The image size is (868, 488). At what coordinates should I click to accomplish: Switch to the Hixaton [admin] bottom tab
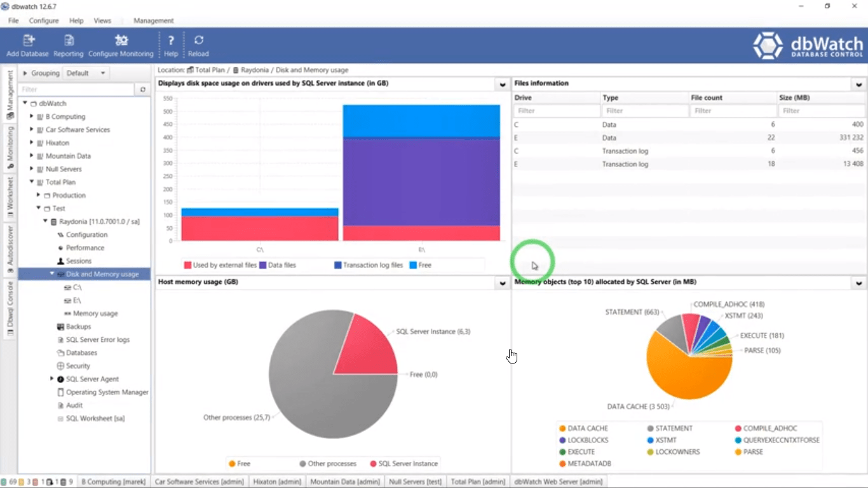pyautogui.click(x=277, y=482)
